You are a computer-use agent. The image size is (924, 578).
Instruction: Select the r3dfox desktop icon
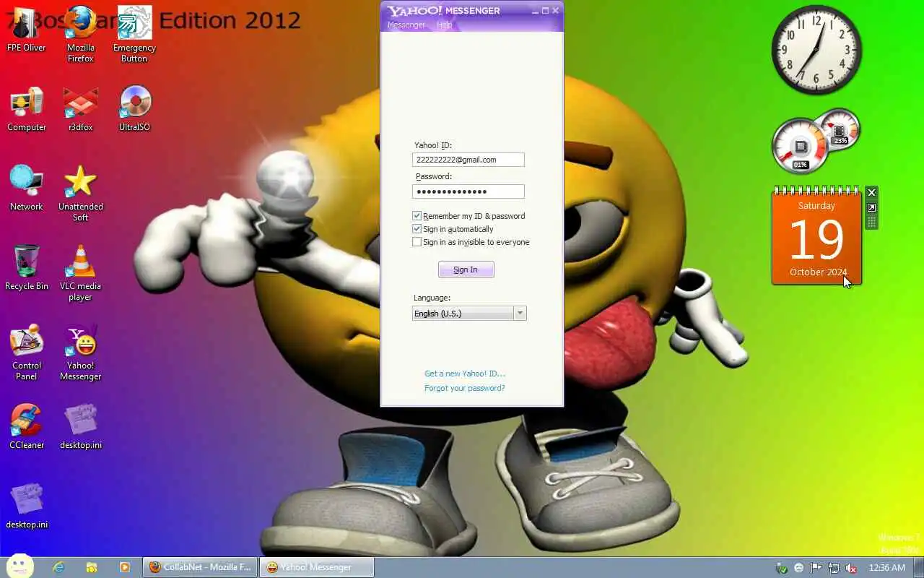click(80, 110)
